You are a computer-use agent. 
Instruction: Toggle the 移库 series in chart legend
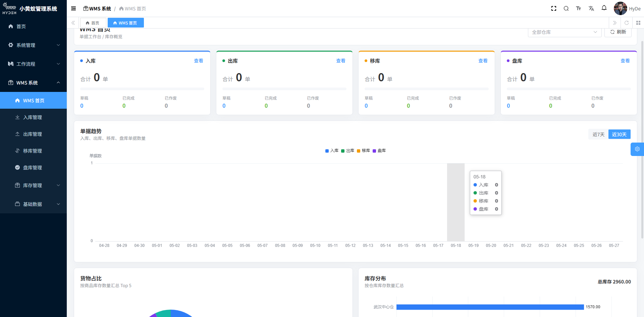click(x=363, y=151)
